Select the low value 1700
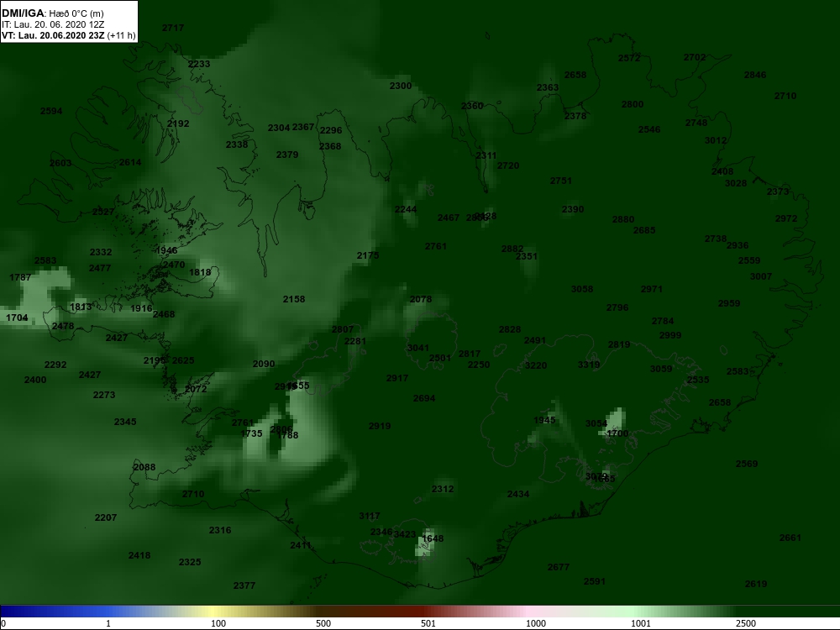 [617, 433]
